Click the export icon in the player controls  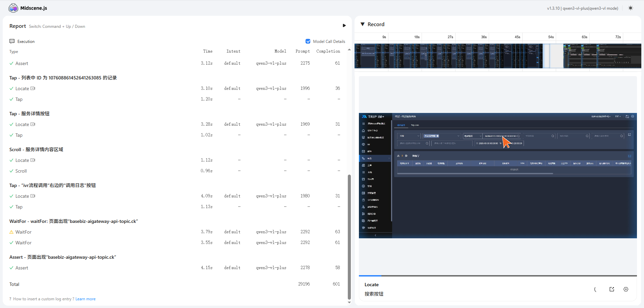[x=612, y=289]
